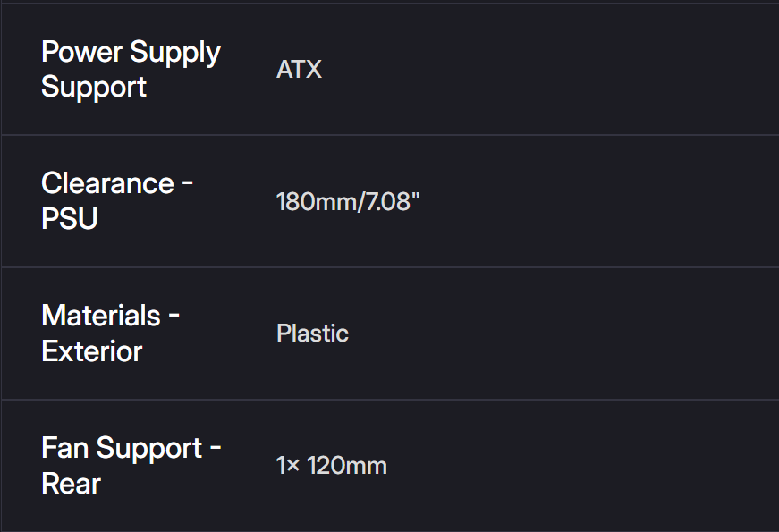Click the Fan Support - Rear label
Screen dimensions: 779x532
[131, 466]
